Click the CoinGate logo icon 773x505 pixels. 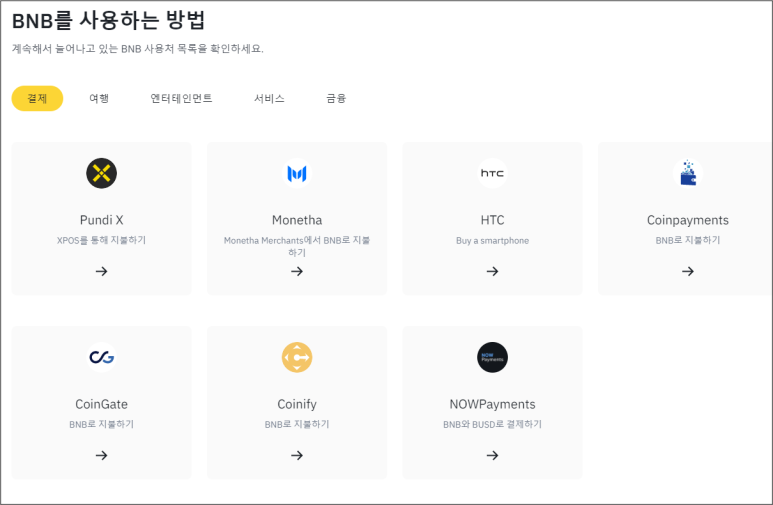pos(101,357)
